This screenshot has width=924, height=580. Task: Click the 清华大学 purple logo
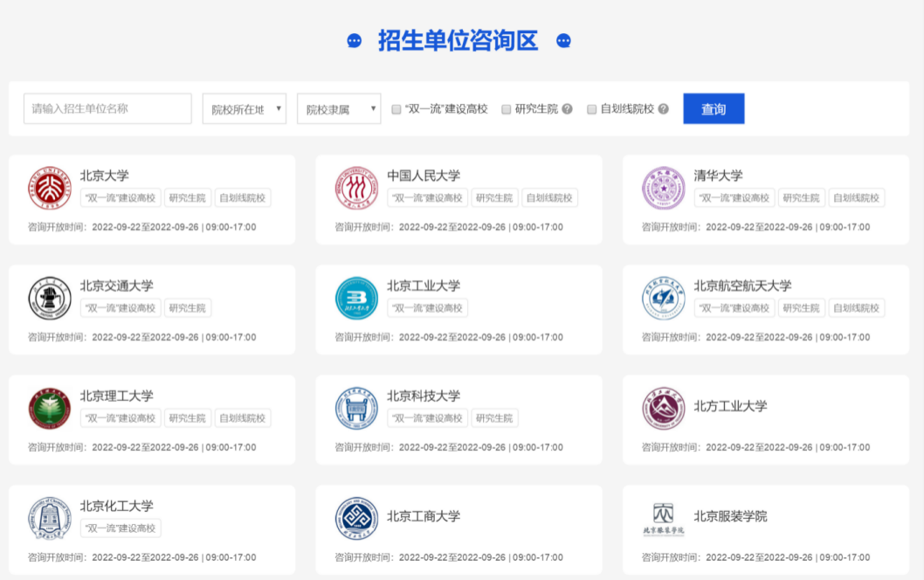(x=664, y=188)
